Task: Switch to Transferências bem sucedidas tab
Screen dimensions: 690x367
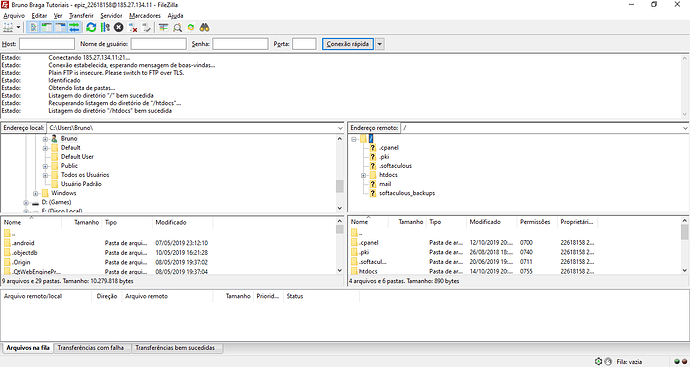Action: 175,348
